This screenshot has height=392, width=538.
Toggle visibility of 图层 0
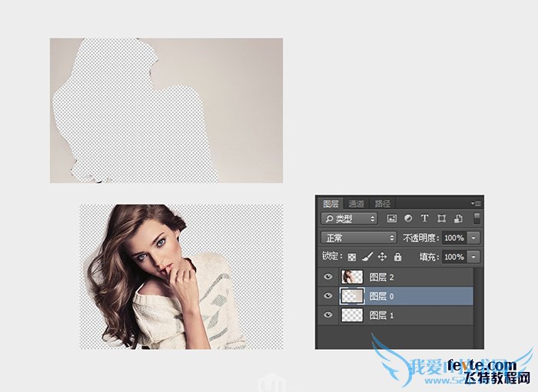(x=328, y=296)
